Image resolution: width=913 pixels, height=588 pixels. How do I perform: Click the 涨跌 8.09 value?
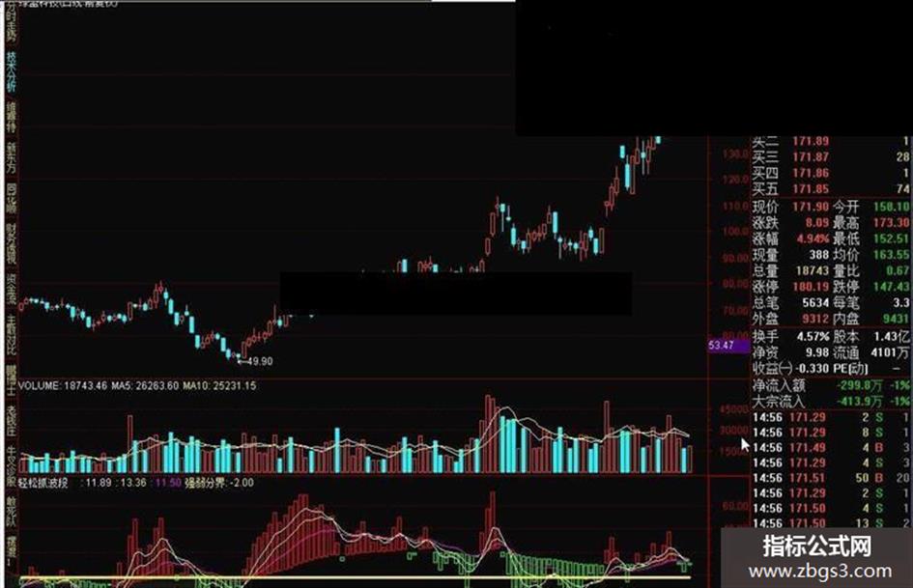[816, 223]
